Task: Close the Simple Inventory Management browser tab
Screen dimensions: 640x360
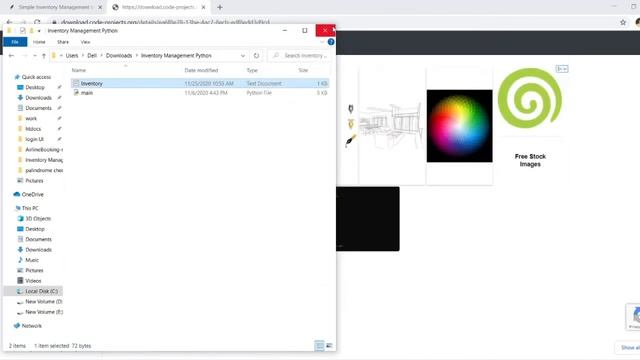Action: point(100,7)
